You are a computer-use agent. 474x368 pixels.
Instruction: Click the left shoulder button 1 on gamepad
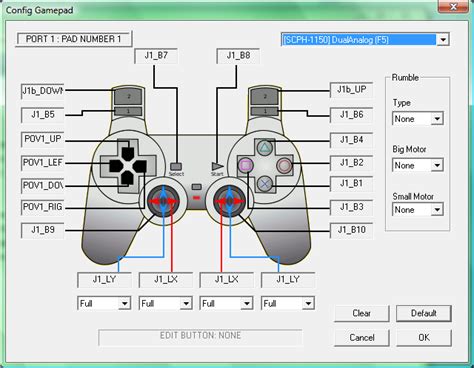128,111
